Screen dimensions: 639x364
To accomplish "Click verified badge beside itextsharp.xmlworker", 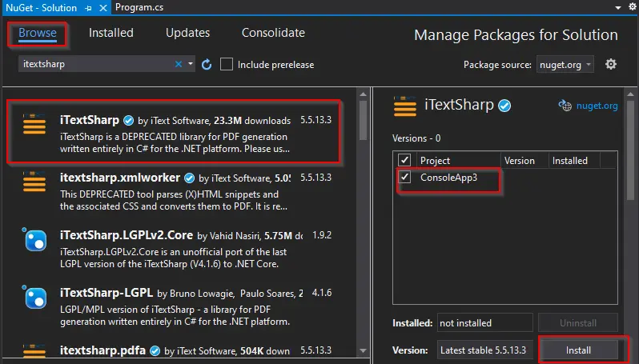I will [189, 178].
